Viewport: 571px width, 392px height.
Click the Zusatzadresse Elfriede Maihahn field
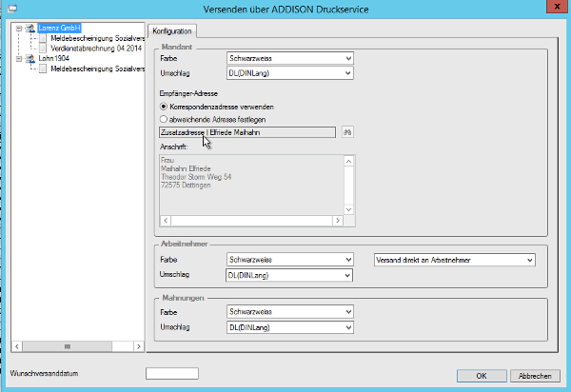pyautogui.click(x=247, y=132)
